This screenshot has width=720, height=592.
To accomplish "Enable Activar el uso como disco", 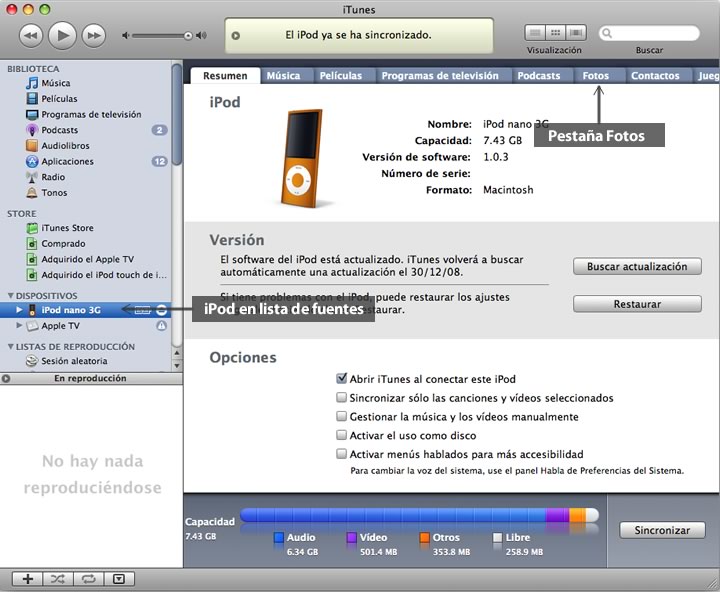I will pyautogui.click(x=341, y=435).
